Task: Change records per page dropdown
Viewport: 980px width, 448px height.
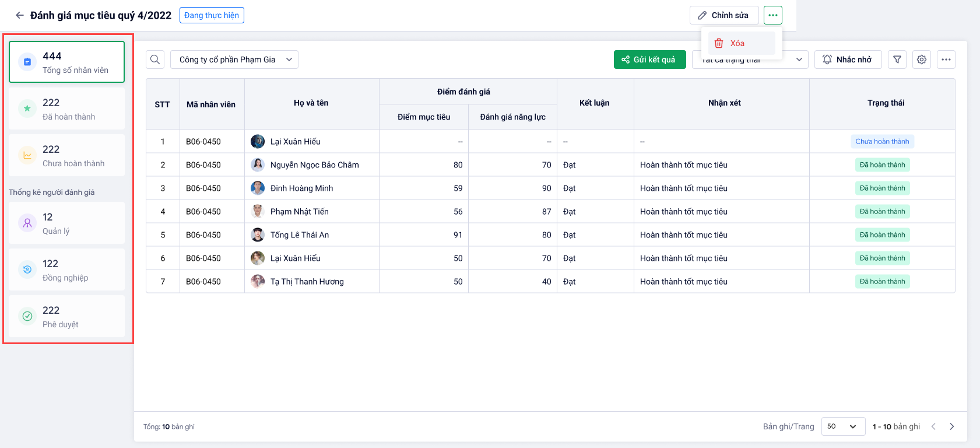Action: tap(842, 426)
